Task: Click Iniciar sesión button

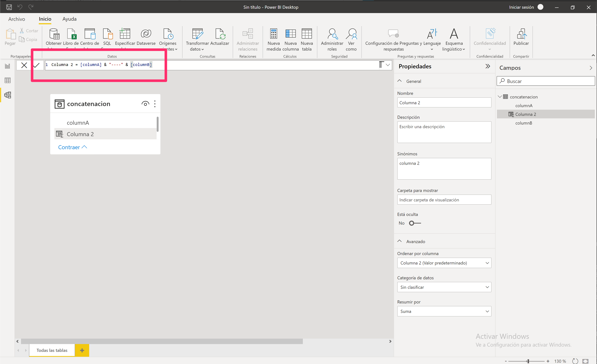Action: (x=521, y=7)
